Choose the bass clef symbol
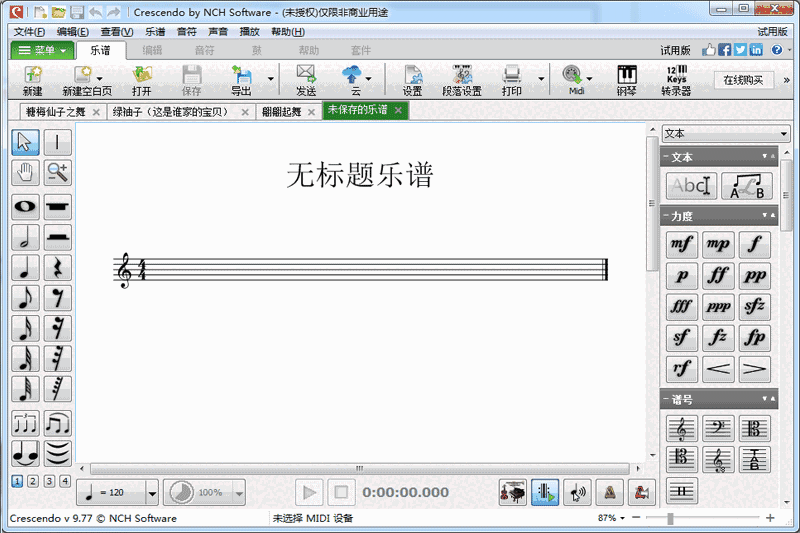This screenshot has height=533, width=800. 718,428
